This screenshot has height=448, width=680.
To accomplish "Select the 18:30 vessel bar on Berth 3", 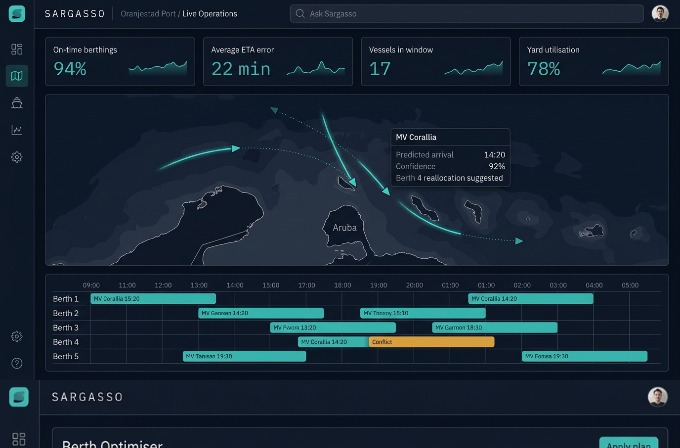I will [x=495, y=327].
